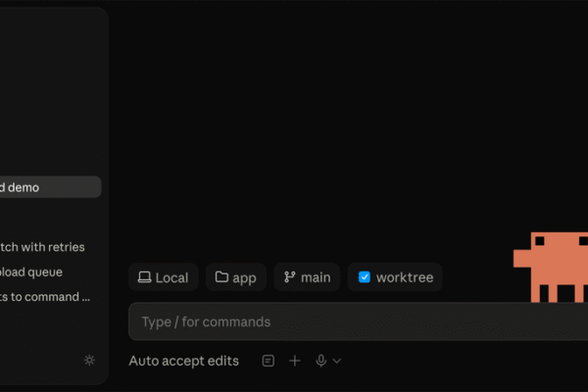Click the plus icon to add attachment

(295, 361)
